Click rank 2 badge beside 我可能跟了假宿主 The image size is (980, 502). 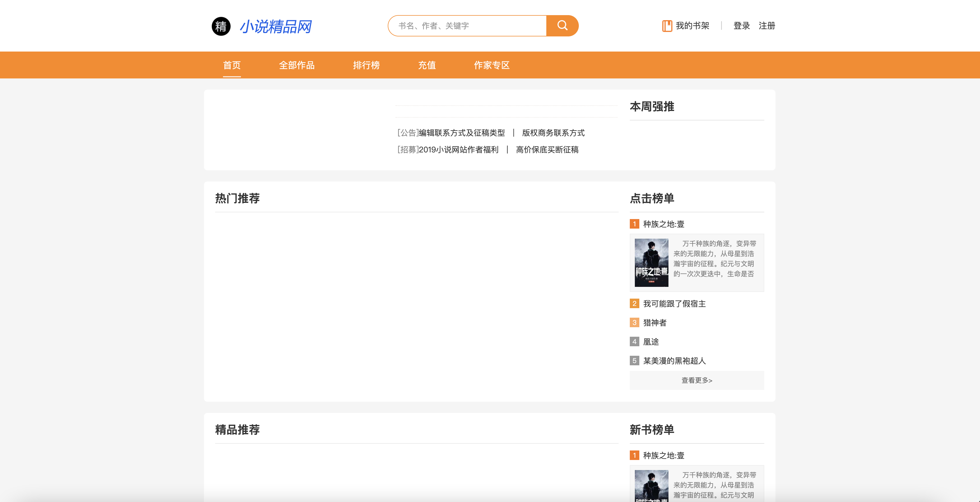click(x=634, y=303)
